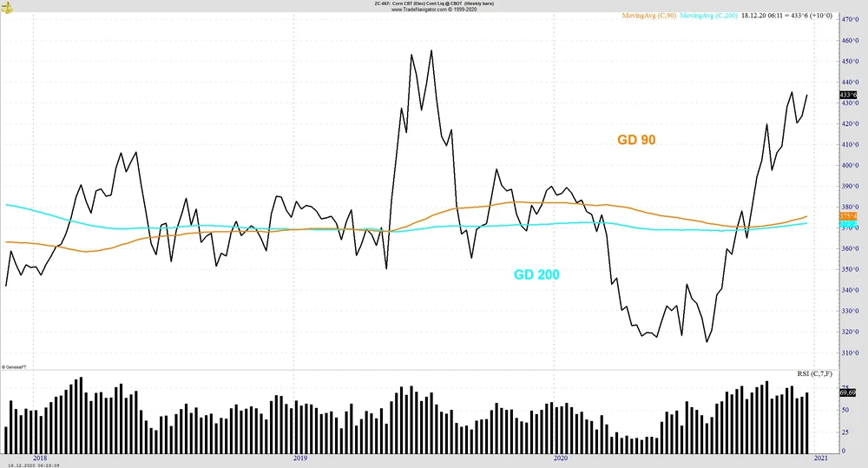Click the 2019 label on time axis
The image size is (868, 468).
pyautogui.click(x=299, y=457)
